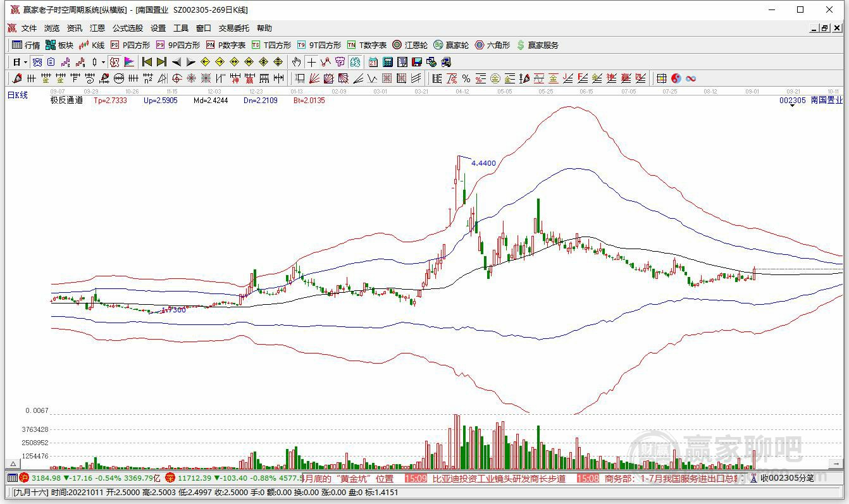Open stock selector arrow under 002305
This screenshot has height=504, width=849.
click(x=792, y=106)
